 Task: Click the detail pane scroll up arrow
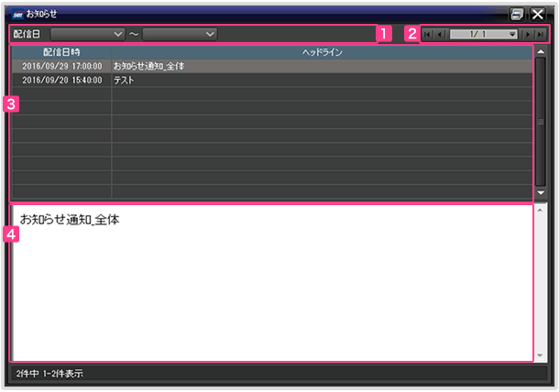[x=540, y=210]
